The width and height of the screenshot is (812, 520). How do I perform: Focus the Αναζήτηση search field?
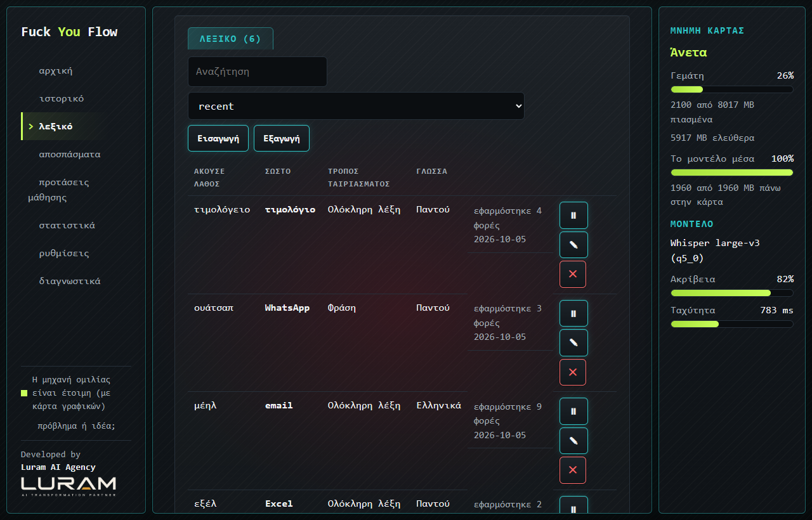tap(258, 72)
